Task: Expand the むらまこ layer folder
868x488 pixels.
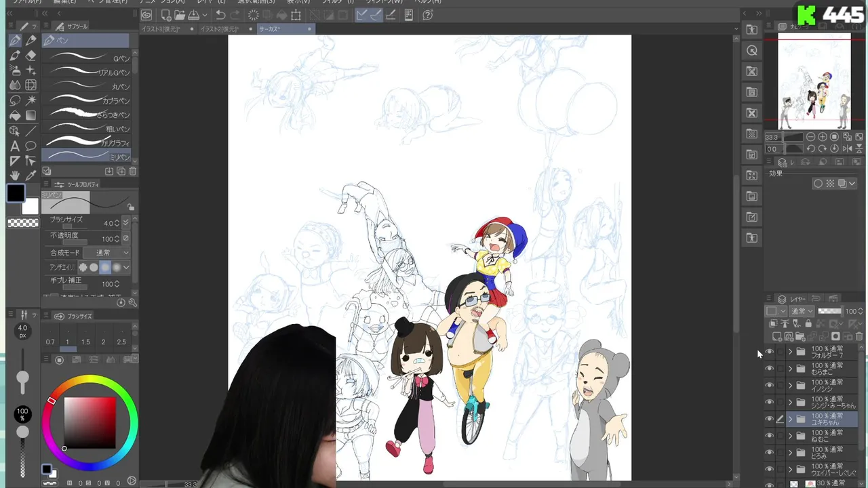Action: point(790,369)
